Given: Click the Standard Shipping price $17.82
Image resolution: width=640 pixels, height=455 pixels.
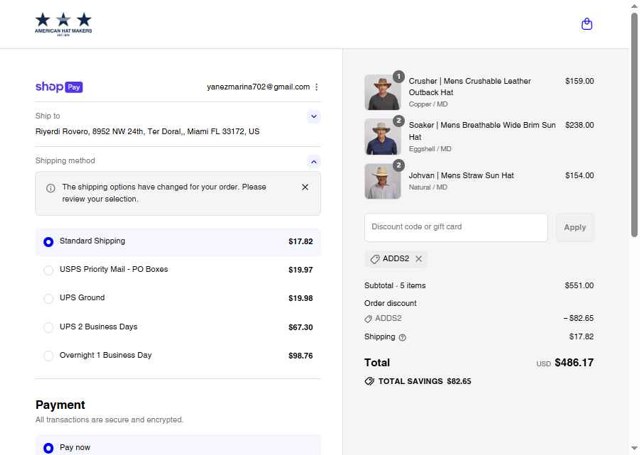Looking at the screenshot, I should (x=300, y=242).
